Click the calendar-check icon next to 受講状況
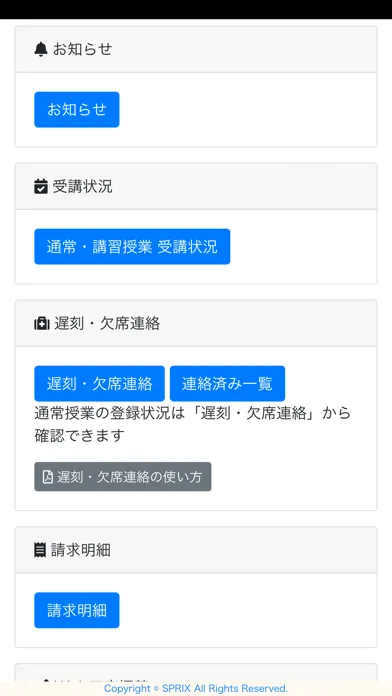Image resolution: width=392 pixels, height=696 pixels. coord(41,186)
